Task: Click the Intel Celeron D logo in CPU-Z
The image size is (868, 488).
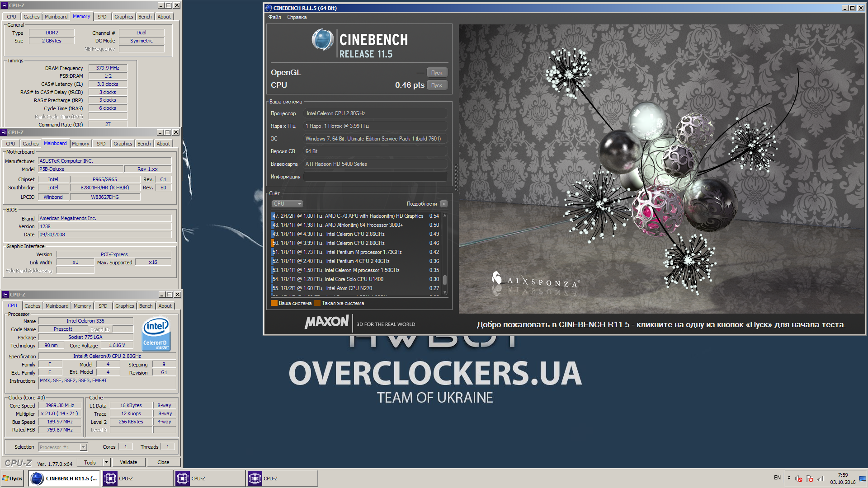Action: [x=156, y=334]
